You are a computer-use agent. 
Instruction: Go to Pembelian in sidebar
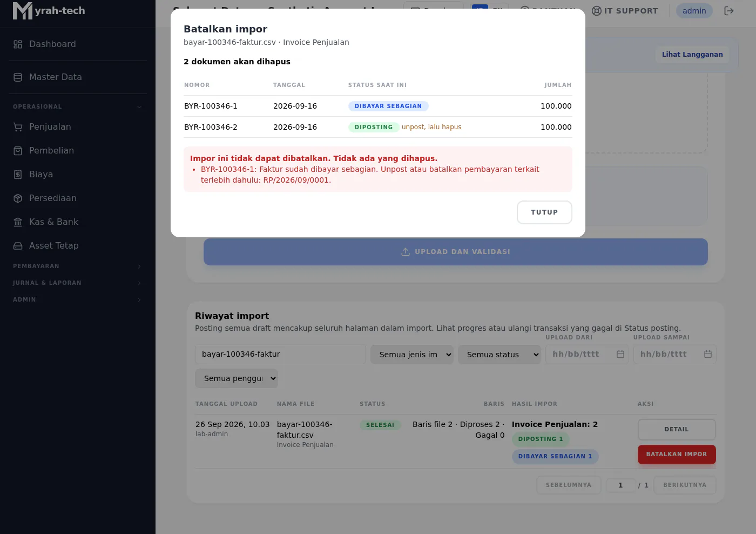point(78,151)
